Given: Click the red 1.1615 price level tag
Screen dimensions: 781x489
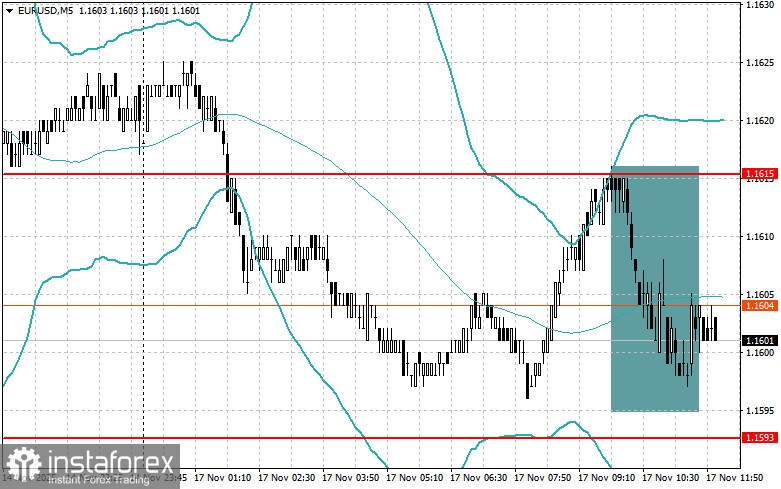Looking at the screenshot, I should pyautogui.click(x=760, y=173).
